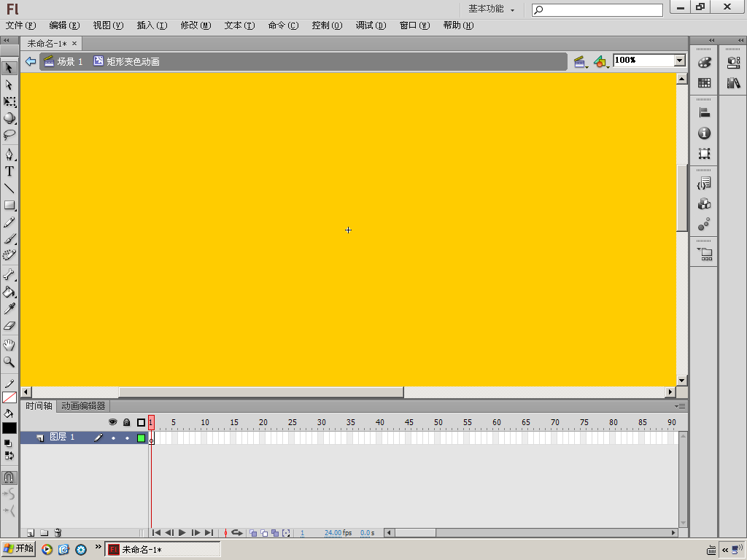Open the Components panel icon
Image resolution: width=747 pixels, height=560 pixels.
704,204
